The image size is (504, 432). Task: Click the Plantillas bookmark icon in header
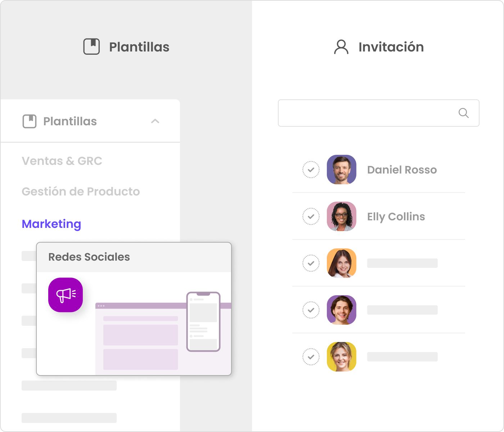[x=91, y=47]
